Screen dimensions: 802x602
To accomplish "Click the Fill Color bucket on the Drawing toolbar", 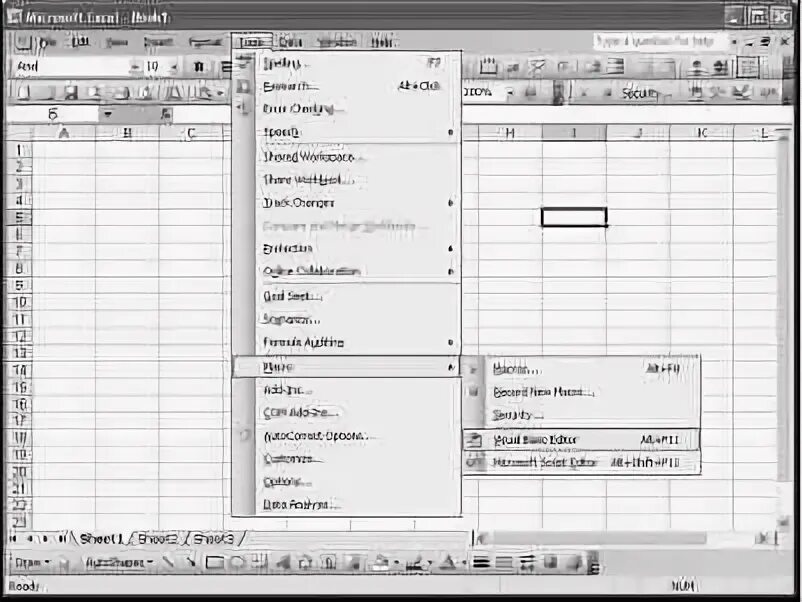I will coord(381,562).
